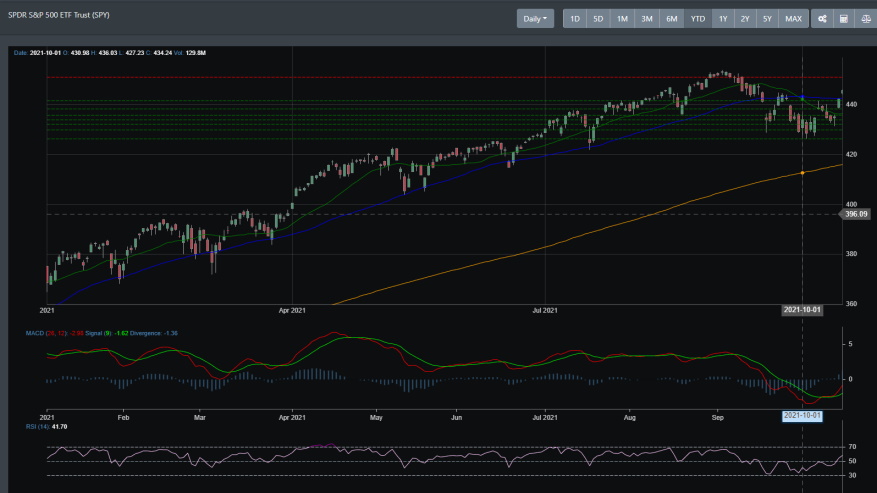Click the RSI 70 level axis label
The image size is (877, 493).
[x=852, y=447]
